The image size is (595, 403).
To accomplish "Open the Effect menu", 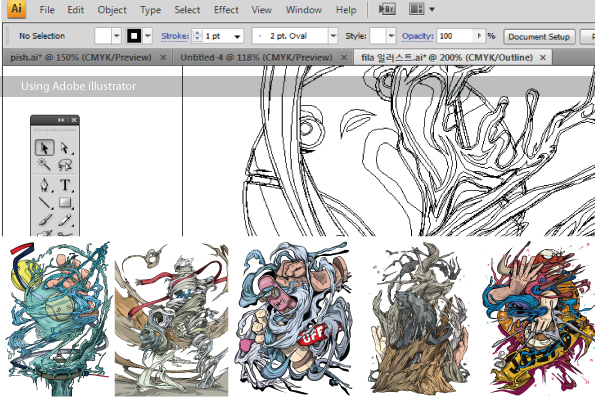I will [x=226, y=9].
